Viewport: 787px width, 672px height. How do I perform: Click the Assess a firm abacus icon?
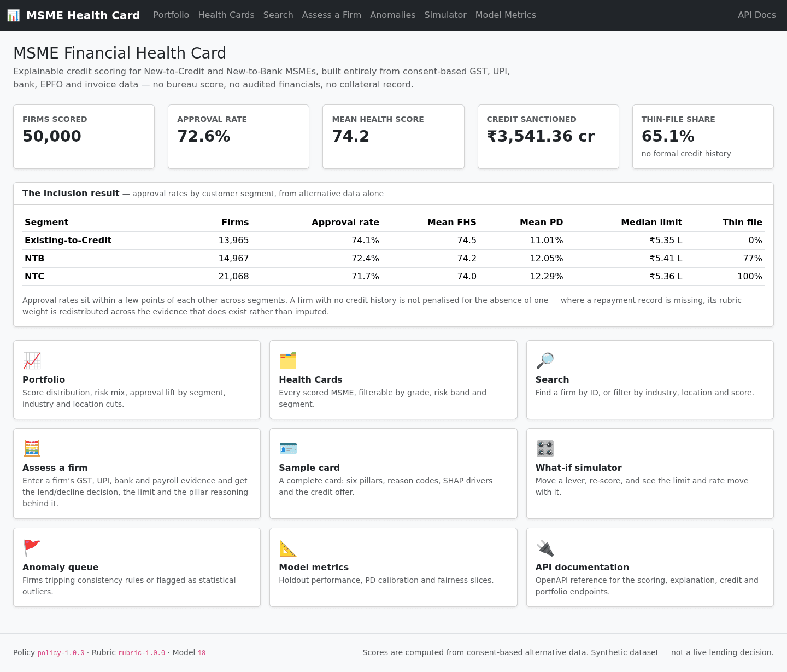tap(32, 448)
